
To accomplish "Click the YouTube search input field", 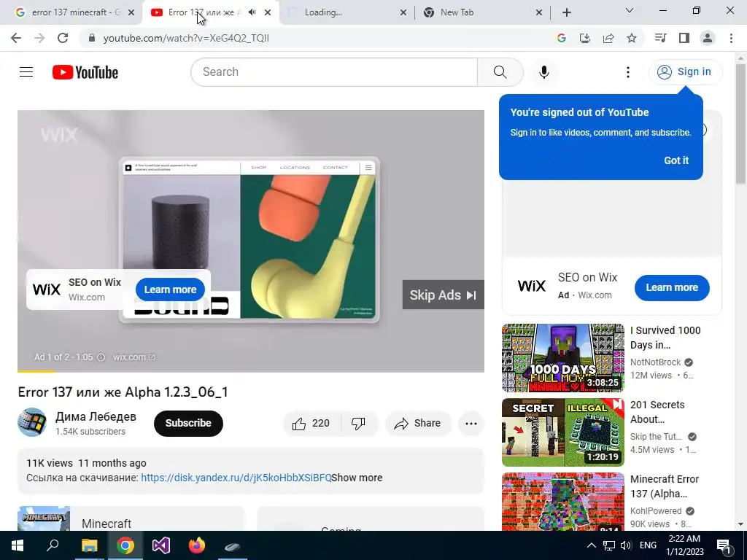I will click(x=334, y=72).
